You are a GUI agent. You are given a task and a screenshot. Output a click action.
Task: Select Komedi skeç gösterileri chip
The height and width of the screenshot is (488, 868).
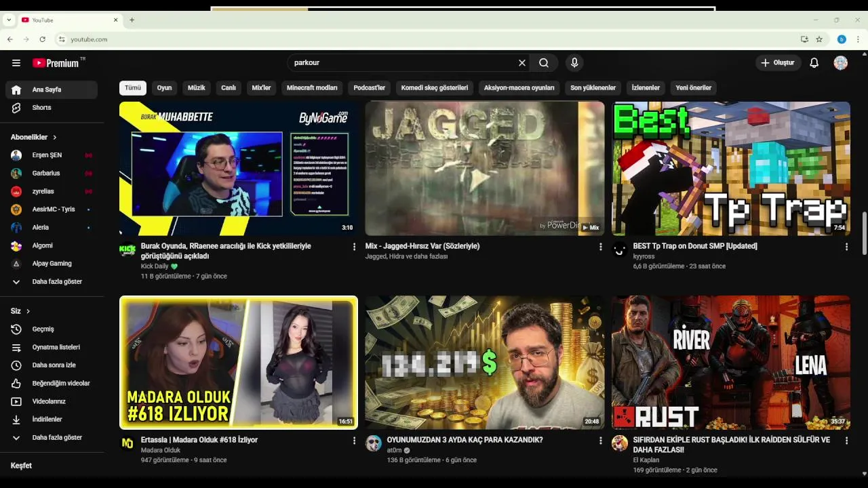[435, 88]
